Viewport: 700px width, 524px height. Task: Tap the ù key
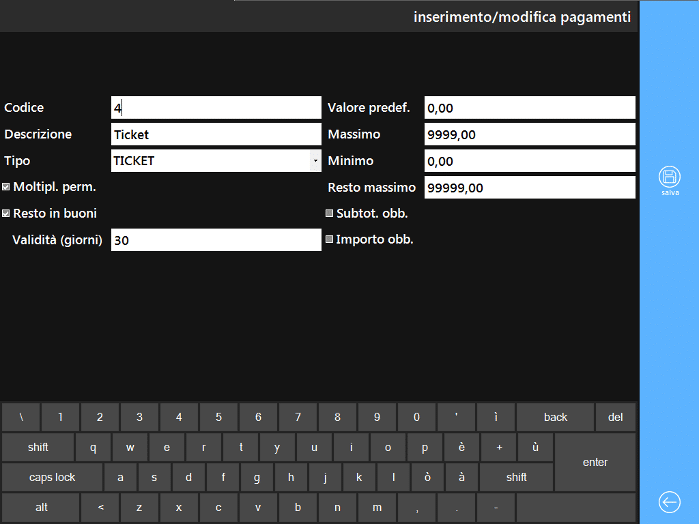click(x=535, y=447)
